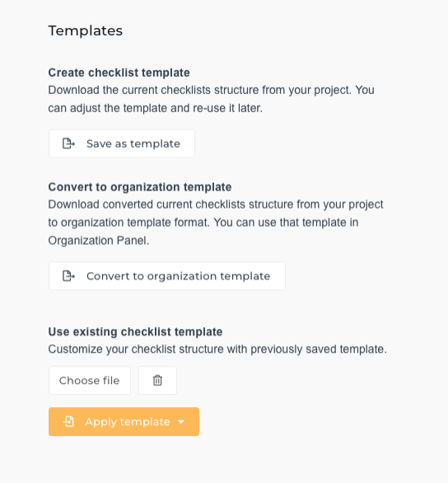Image resolution: width=448 pixels, height=483 pixels.
Task: Click the line mentioning organization template format
Action: [203, 223]
